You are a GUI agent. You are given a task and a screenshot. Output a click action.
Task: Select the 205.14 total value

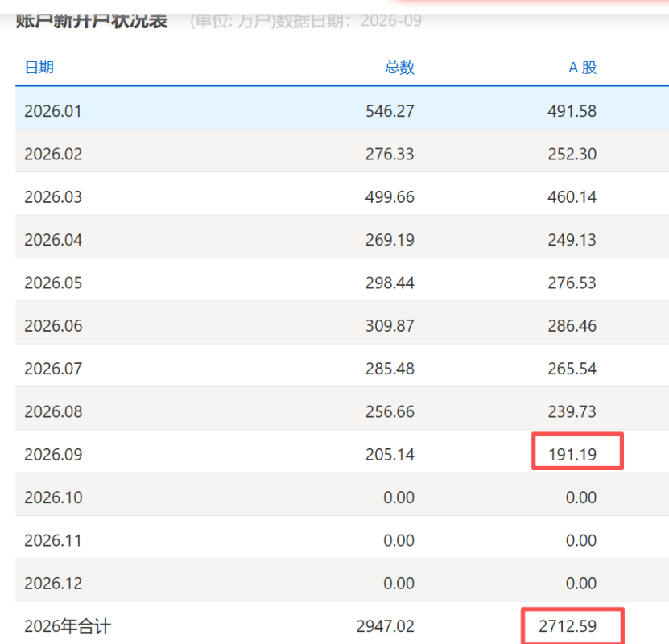click(390, 455)
